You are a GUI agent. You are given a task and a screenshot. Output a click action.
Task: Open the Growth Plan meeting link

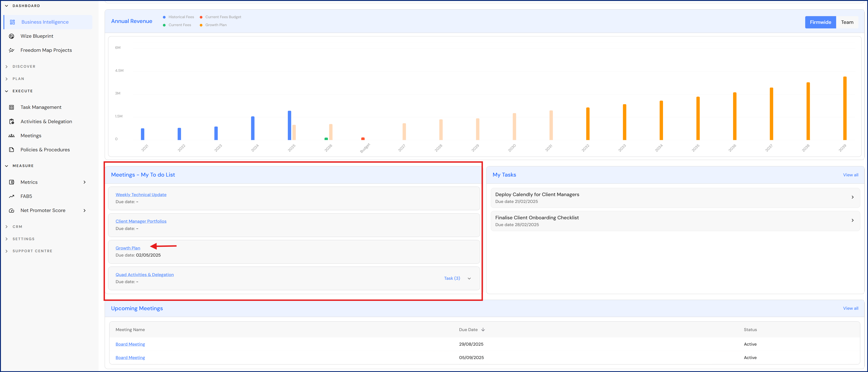point(128,248)
